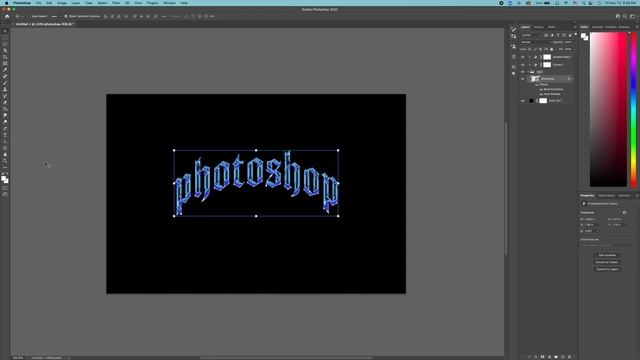This screenshot has width=640, height=360.
Task: Open the search icon at top right
Action: click(x=625, y=16)
